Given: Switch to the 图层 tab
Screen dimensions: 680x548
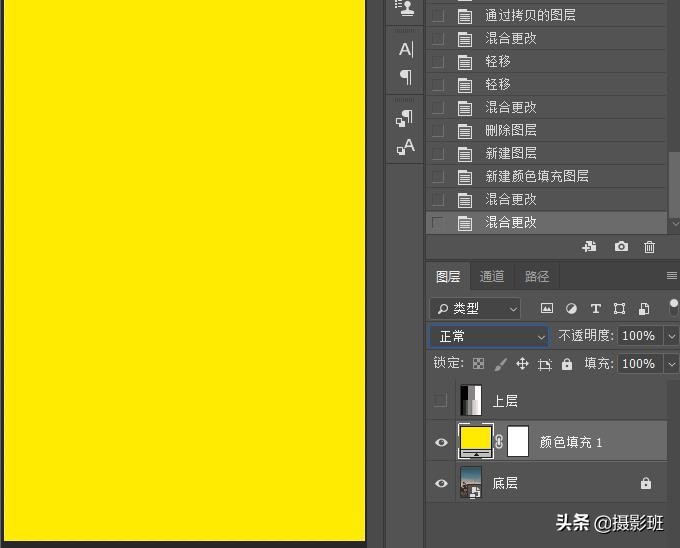Looking at the screenshot, I should (x=448, y=276).
